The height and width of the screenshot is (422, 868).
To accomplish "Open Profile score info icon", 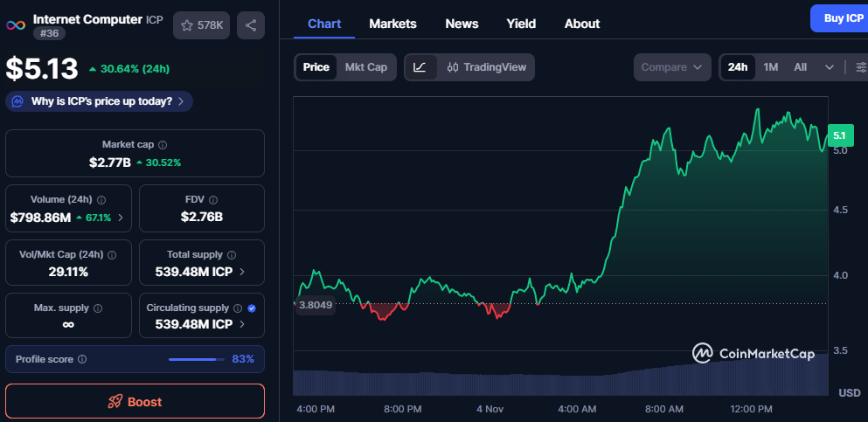I will (82, 359).
